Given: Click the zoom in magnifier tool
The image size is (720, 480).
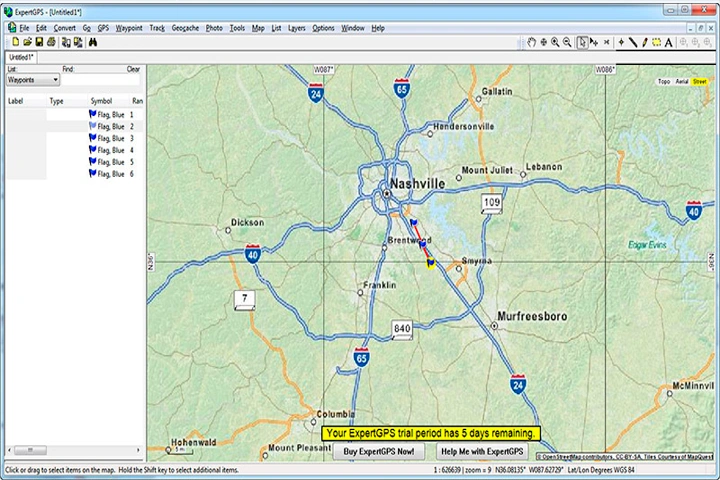Looking at the screenshot, I should pyautogui.click(x=555, y=43).
